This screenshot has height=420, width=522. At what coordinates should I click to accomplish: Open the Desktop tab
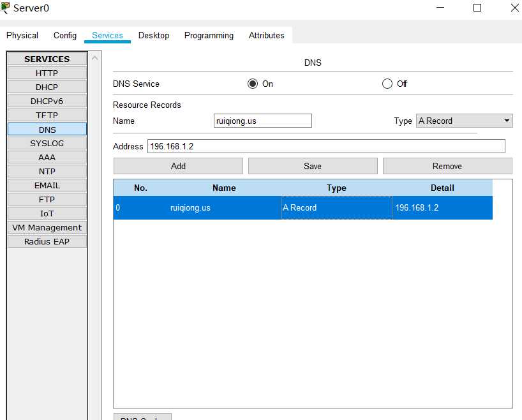154,35
